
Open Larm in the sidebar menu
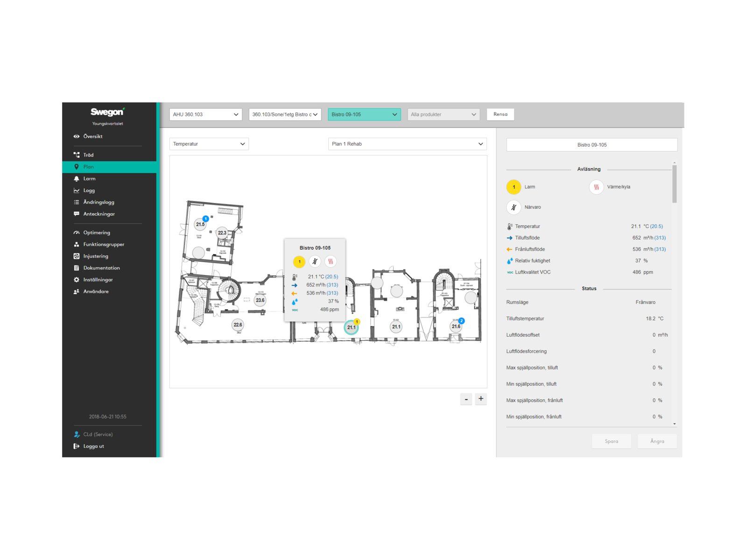click(89, 178)
